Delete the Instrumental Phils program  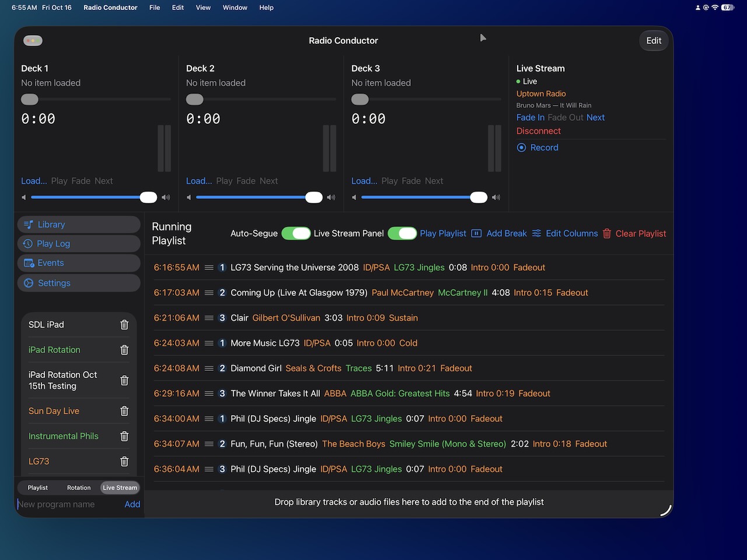[x=124, y=436]
